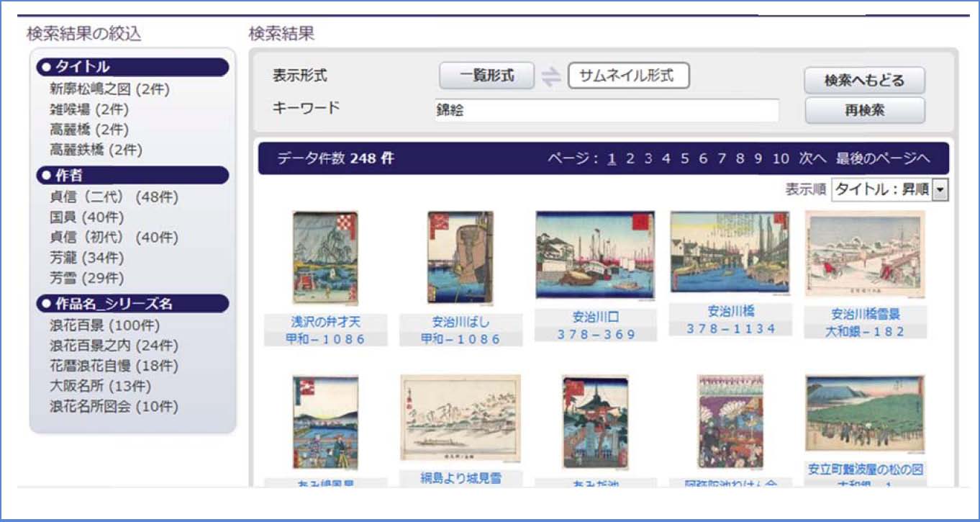
Task: Filter by author 貞信（二代）(48件)
Action: (x=114, y=197)
